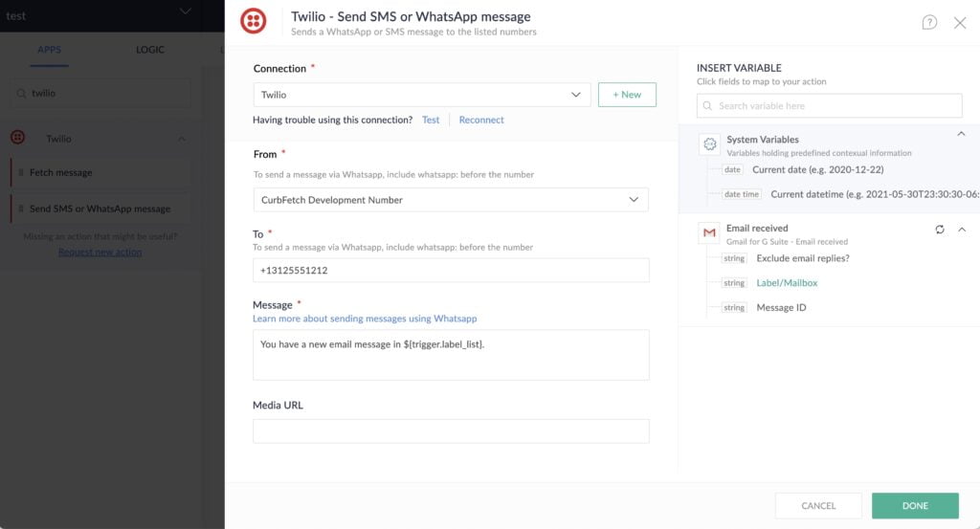Click the System Variables gear icon
980x529 pixels.
(x=709, y=144)
